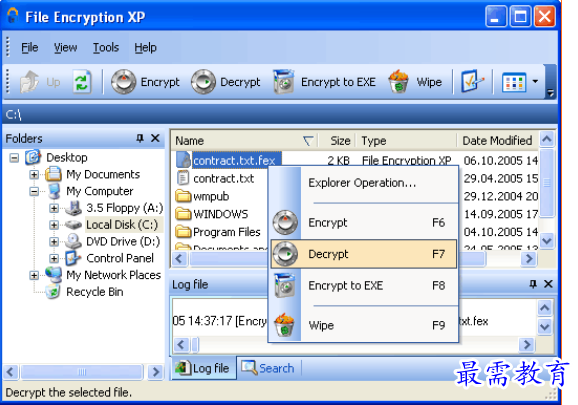Image resolution: width=578 pixels, height=405 pixels.
Task: Click the Encrypt toolbar button
Action: click(145, 82)
